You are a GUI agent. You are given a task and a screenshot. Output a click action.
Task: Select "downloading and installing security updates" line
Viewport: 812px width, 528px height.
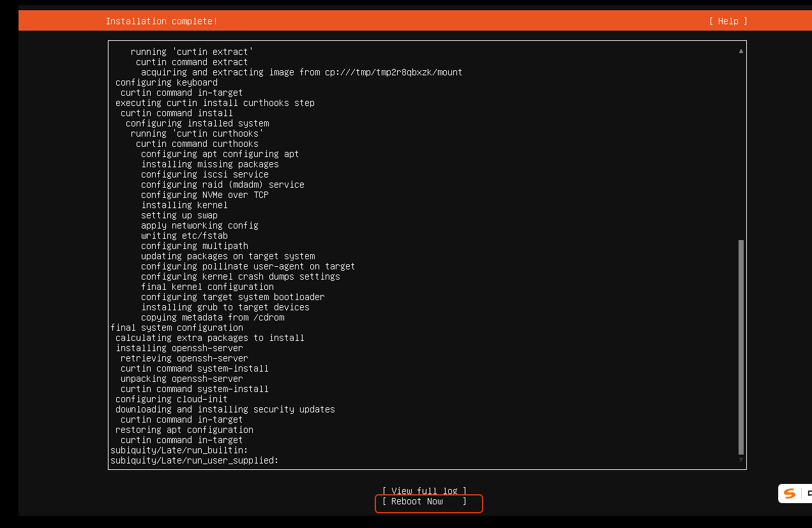[225, 409]
